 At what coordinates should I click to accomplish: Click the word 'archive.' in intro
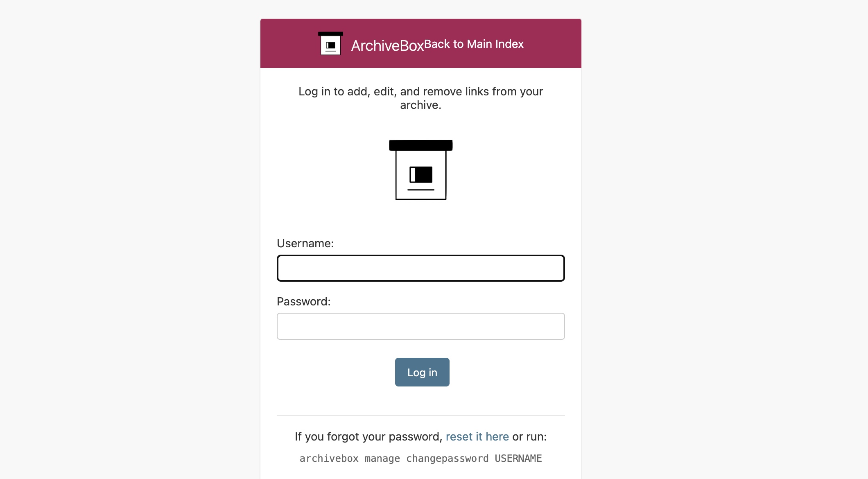pos(420,105)
